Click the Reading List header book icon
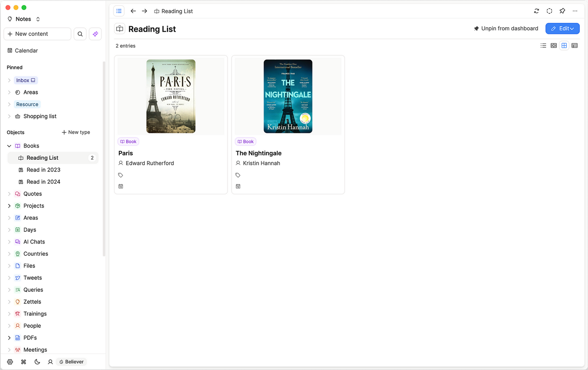Viewport: 588px width, 370px height. point(120,29)
